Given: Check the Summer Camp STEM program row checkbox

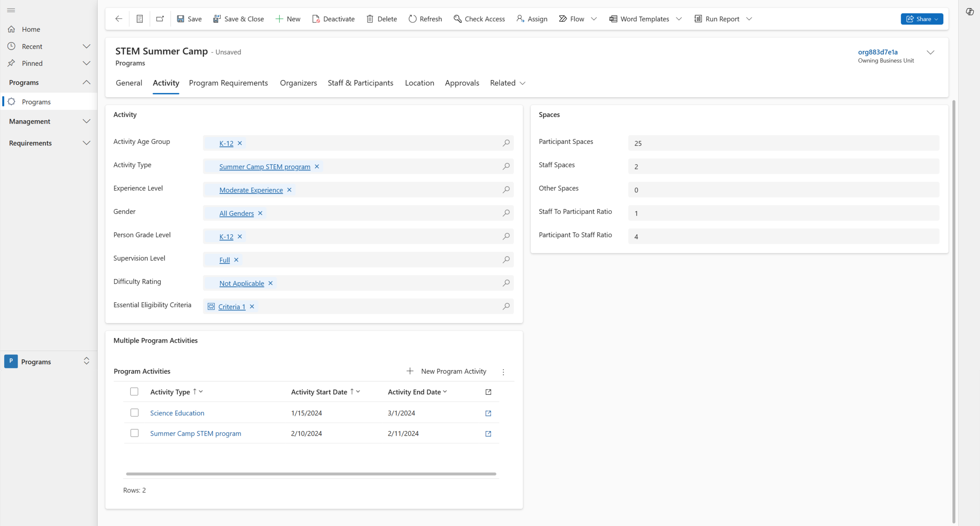Looking at the screenshot, I should click(x=134, y=433).
